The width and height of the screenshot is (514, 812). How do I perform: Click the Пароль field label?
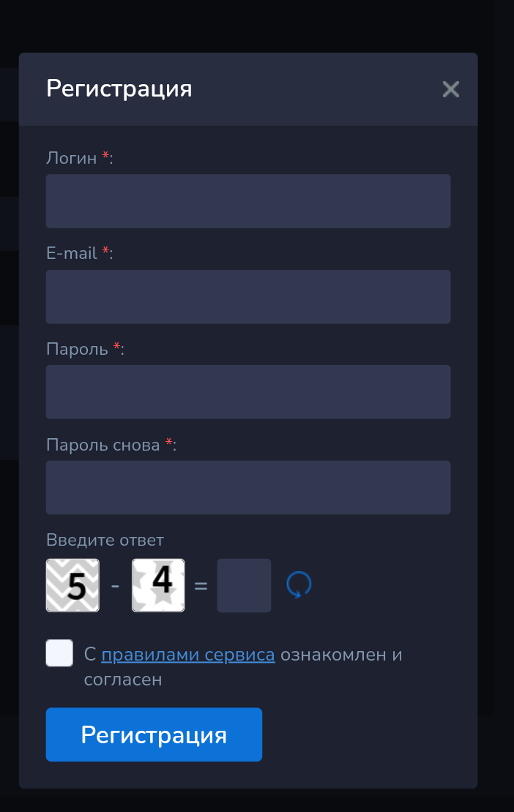78,349
